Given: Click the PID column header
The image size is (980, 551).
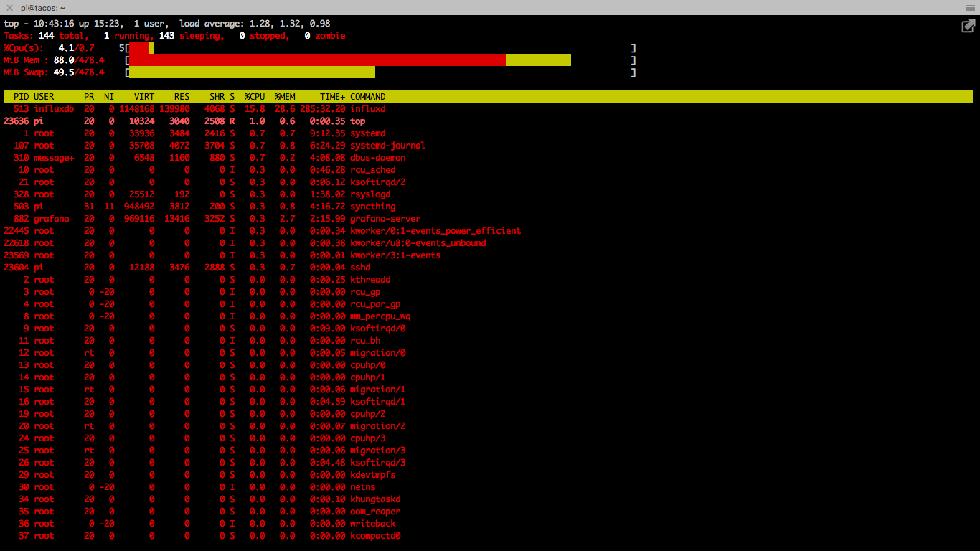Looking at the screenshot, I should (22, 97).
